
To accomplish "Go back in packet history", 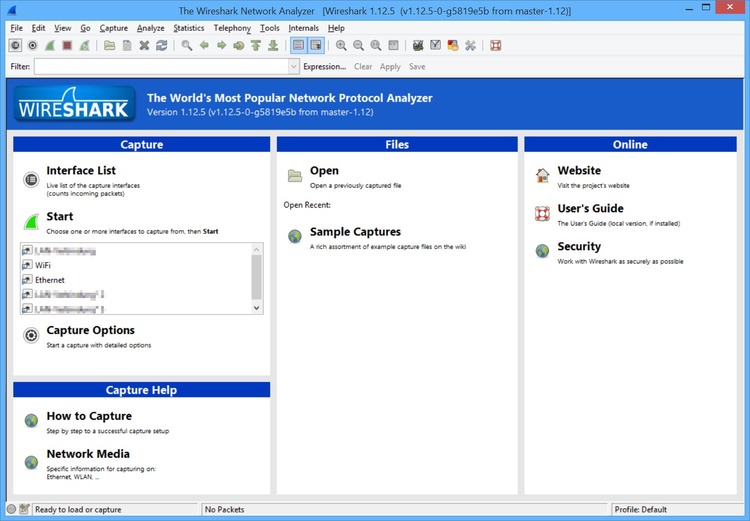I will 204,45.
